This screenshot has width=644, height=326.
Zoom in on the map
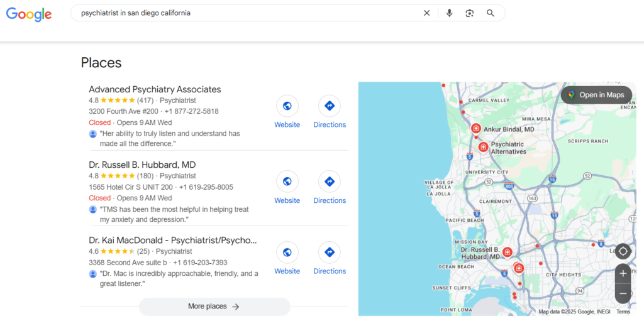(623, 273)
